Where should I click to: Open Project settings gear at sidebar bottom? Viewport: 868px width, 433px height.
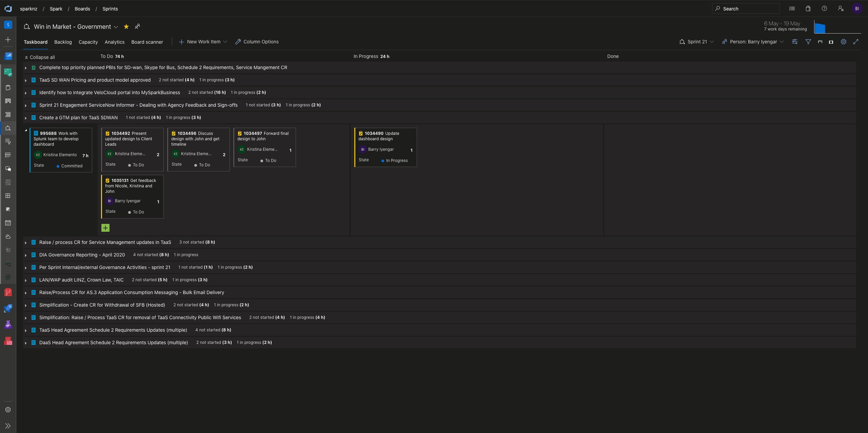coord(8,410)
